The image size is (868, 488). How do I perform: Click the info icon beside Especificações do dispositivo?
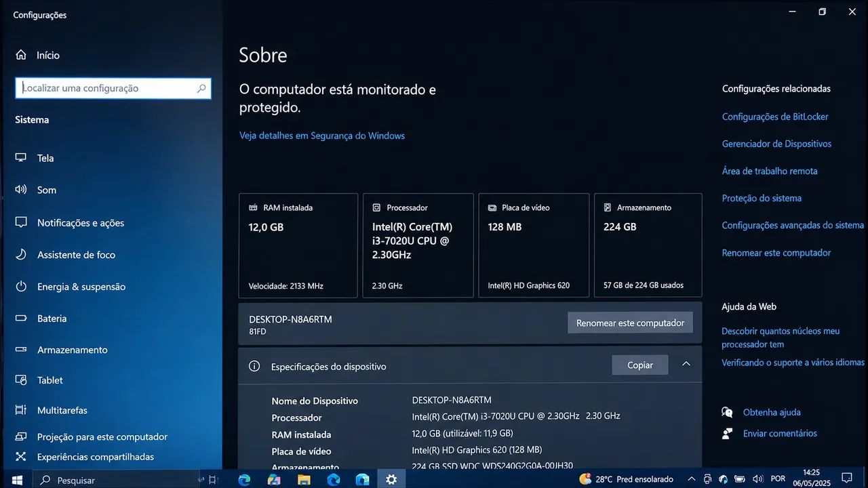254,366
